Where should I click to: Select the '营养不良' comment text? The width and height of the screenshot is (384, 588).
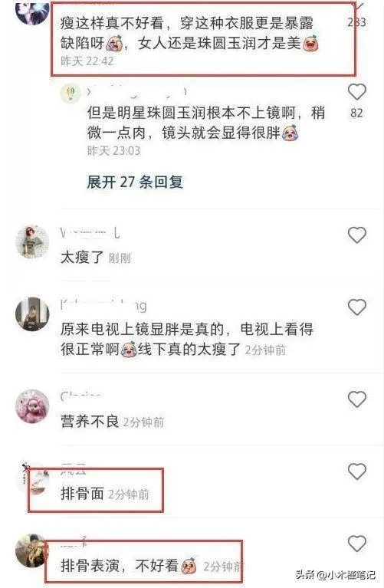tap(90, 422)
